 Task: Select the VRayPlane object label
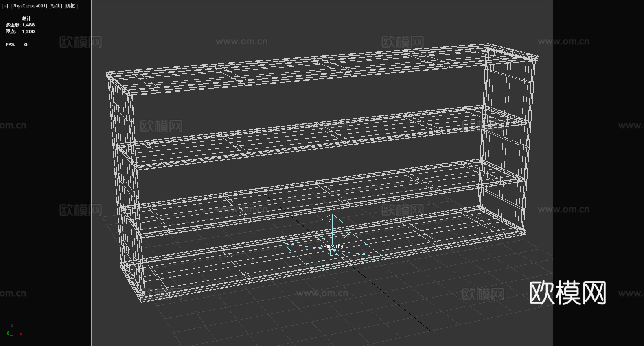332,246
